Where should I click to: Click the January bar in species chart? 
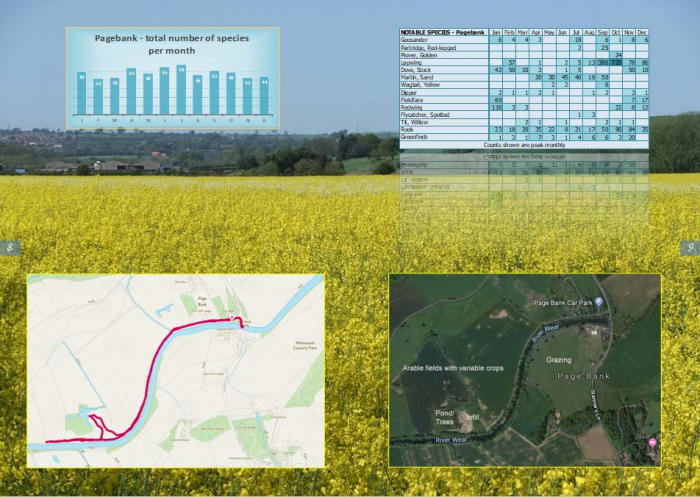point(81,93)
